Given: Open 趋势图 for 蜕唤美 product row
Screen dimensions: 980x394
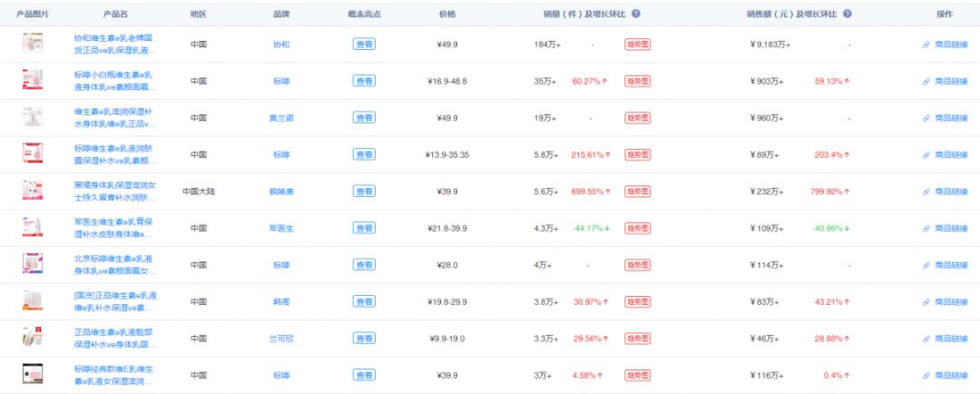Looking at the screenshot, I should click(638, 192).
